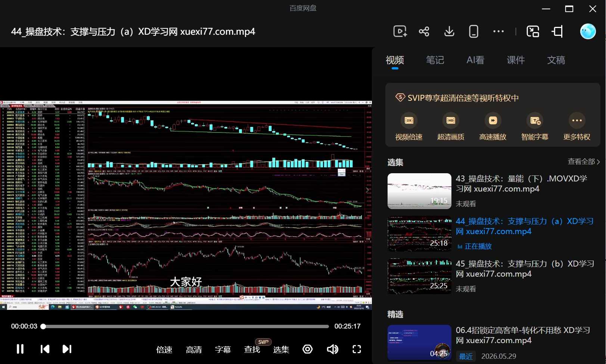Click the 精选 section heading

click(395, 314)
